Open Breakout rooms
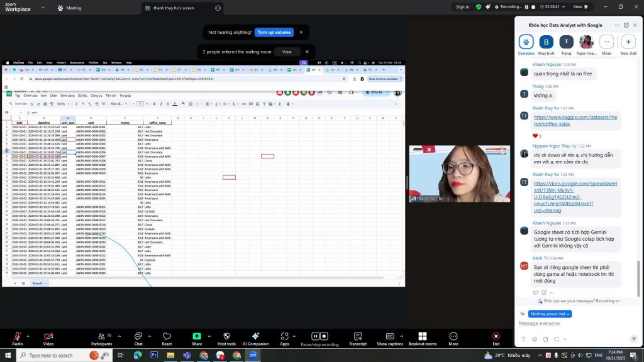Screen dimensions: 644x362 (x=422, y=339)
